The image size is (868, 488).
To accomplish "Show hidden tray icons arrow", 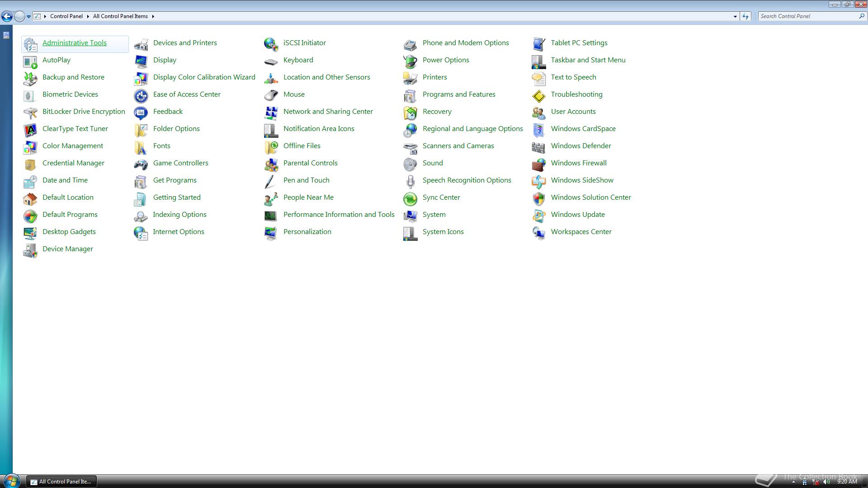I will click(x=793, y=482).
